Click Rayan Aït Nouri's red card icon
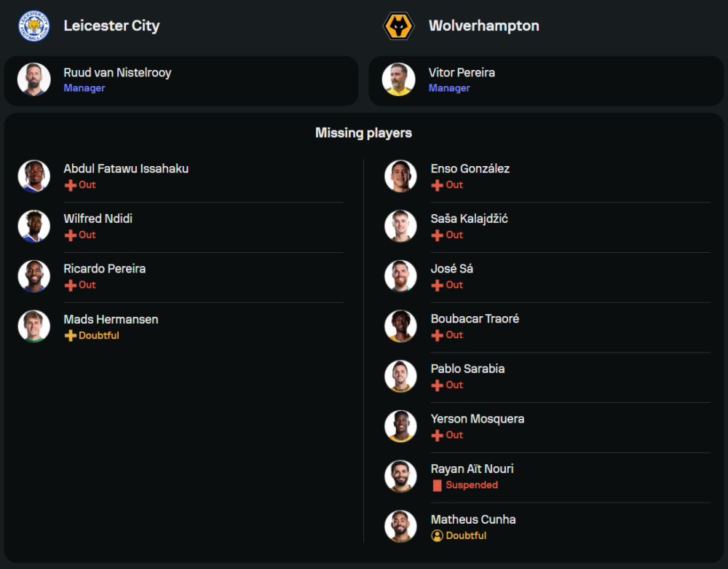The image size is (728, 569). pyautogui.click(x=437, y=485)
